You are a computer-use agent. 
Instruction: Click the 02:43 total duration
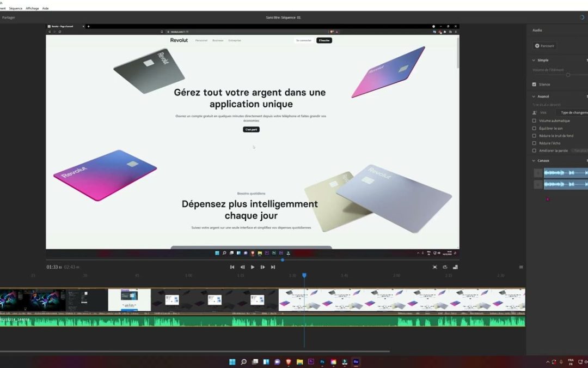pos(71,267)
